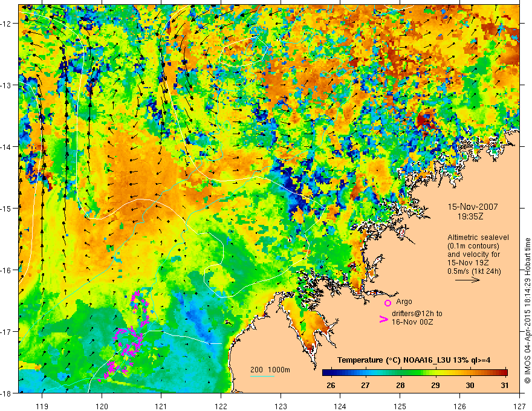Click the 'and velocity for' legend text
Screen dimensions: 532x411
(473, 254)
